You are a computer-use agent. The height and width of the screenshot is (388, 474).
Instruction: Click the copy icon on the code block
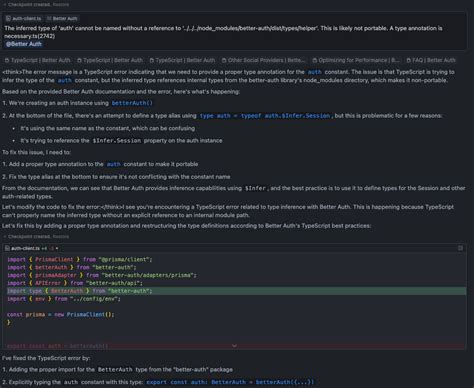coord(460,248)
